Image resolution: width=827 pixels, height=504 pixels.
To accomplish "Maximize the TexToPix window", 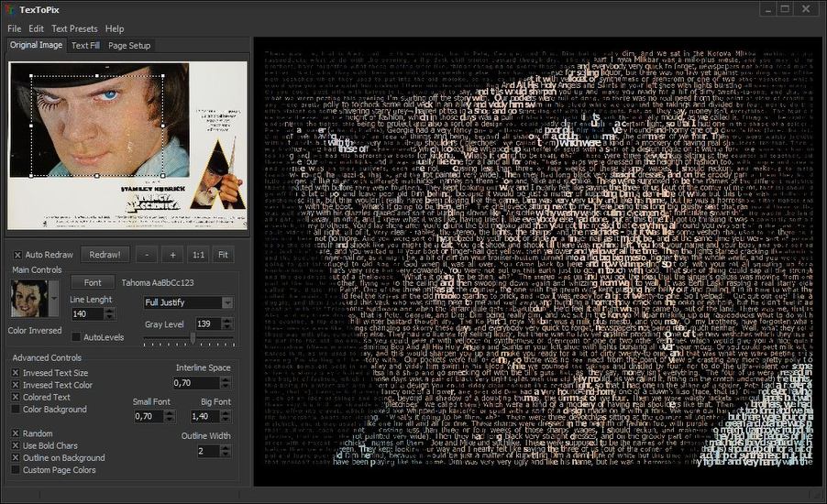I will 786,9.
